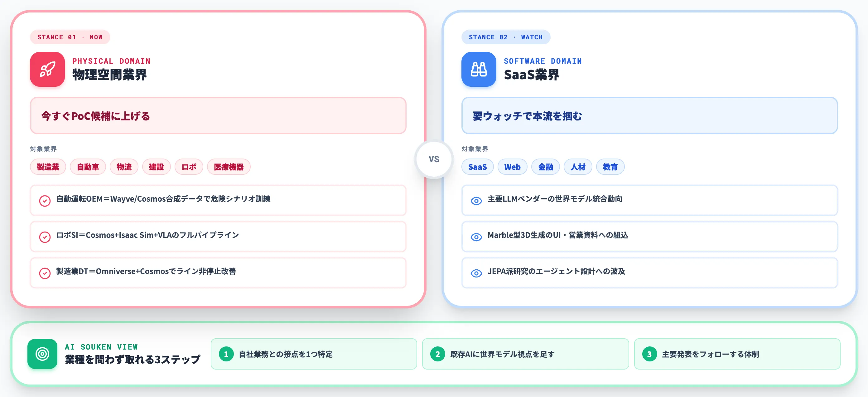Screen dimensions: 868x397
Task: Click check-circle icon beside ロボSI row
Action: click(45, 237)
